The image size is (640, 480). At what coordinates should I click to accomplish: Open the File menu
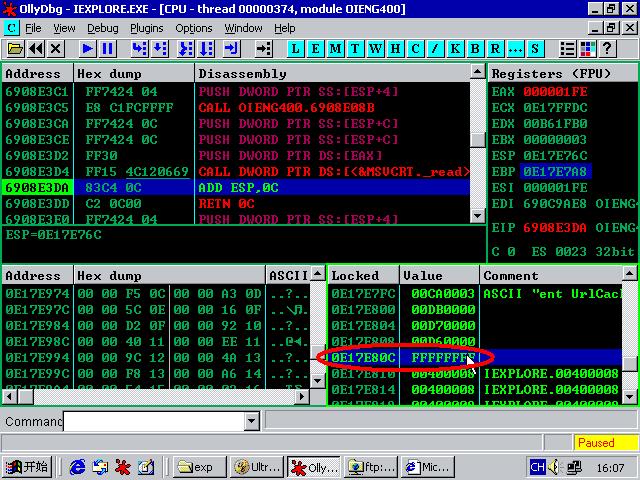pos(33,28)
